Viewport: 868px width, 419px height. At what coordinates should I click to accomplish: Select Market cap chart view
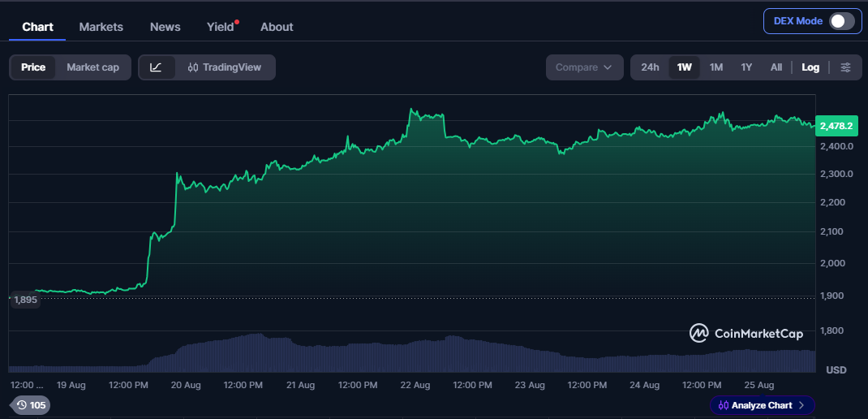coord(93,67)
